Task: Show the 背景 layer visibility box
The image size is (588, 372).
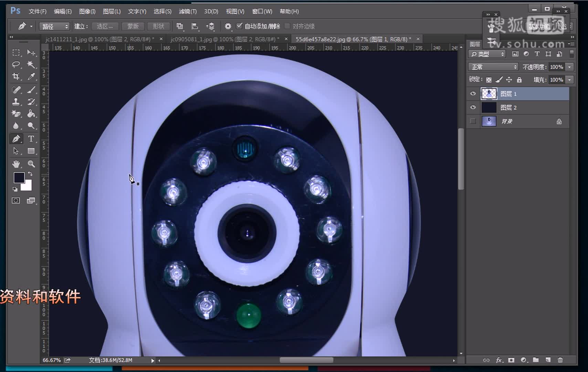Action: (473, 121)
